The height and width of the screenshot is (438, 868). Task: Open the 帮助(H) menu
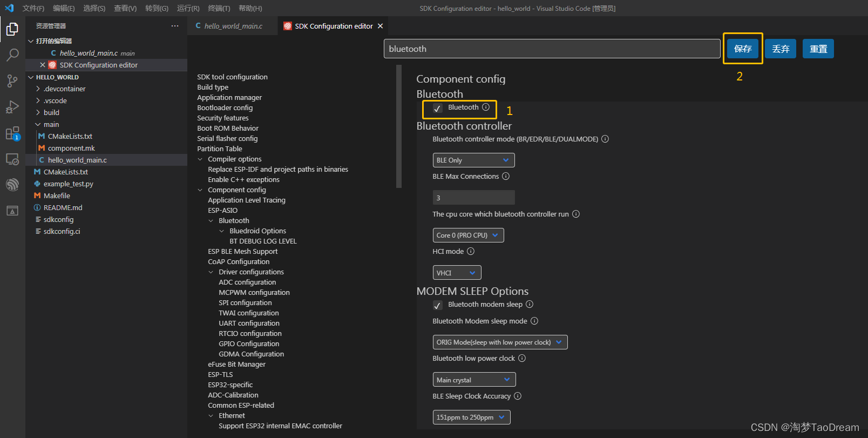tap(250, 8)
